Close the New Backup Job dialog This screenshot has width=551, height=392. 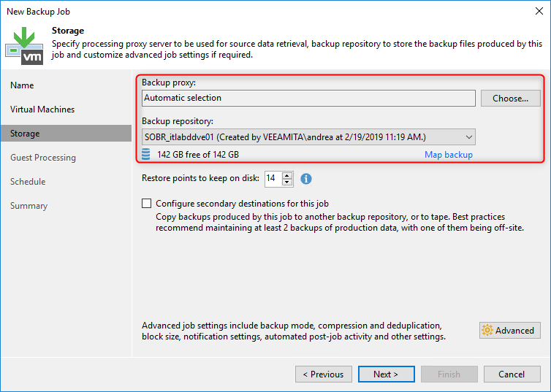[539, 11]
